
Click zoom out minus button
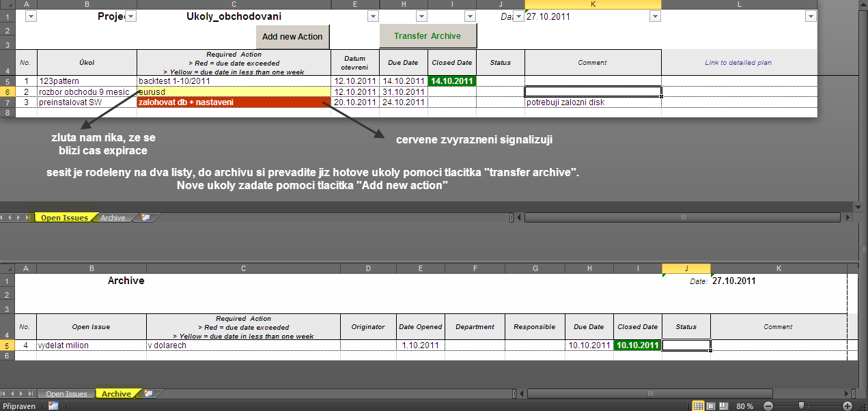(768, 406)
